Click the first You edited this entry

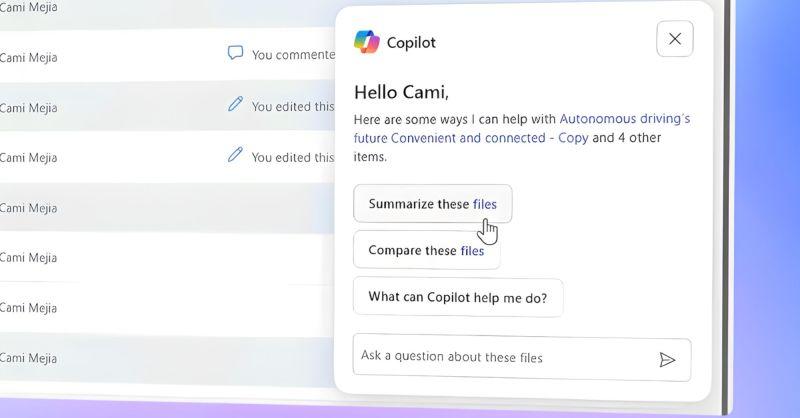point(292,106)
